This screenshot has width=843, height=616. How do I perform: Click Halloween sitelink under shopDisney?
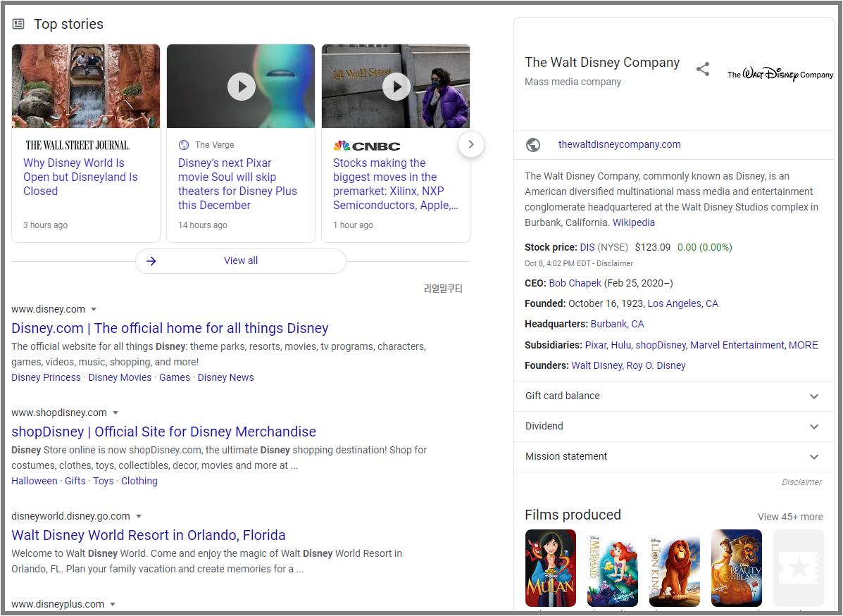[x=35, y=481]
